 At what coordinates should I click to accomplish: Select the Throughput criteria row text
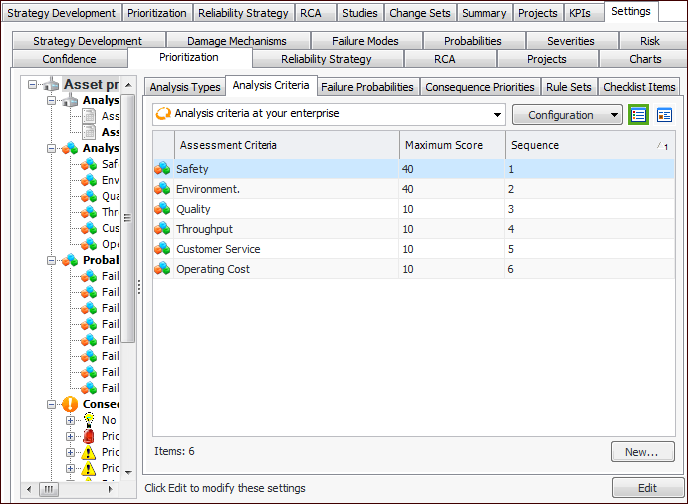pyautogui.click(x=204, y=229)
